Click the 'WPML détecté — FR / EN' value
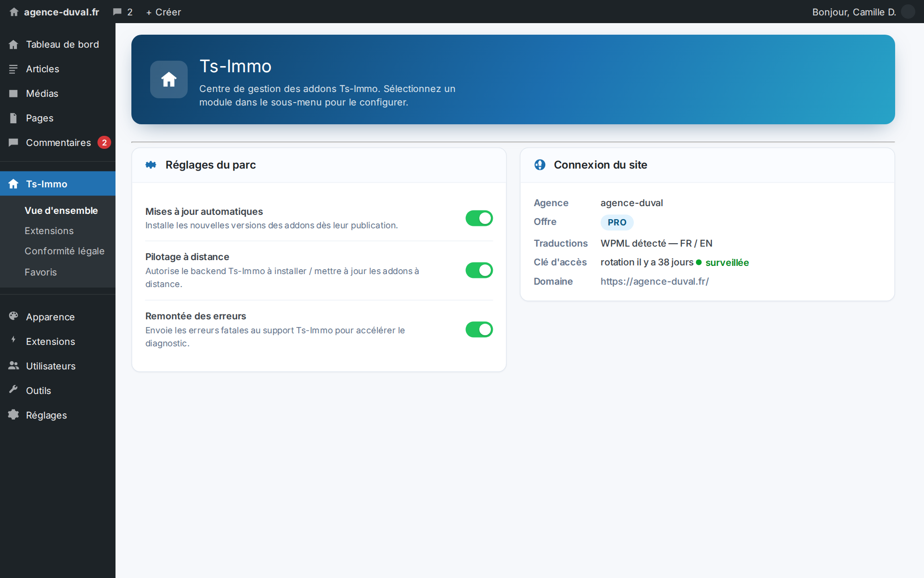Image resolution: width=924 pixels, height=578 pixels. pyautogui.click(x=656, y=243)
